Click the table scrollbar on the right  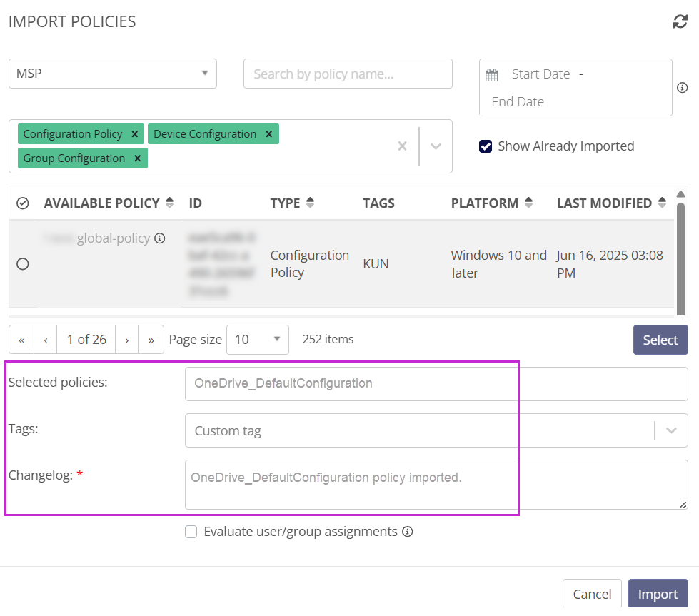681,257
